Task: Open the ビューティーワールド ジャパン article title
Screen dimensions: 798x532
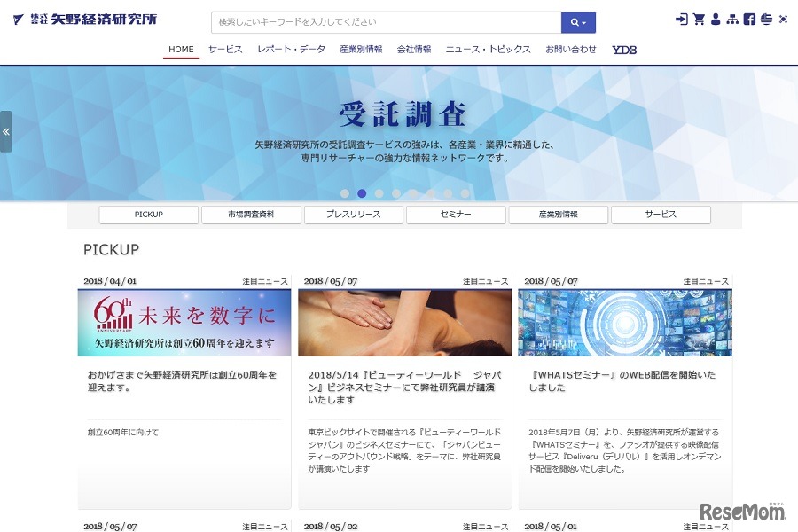Action: (x=404, y=387)
